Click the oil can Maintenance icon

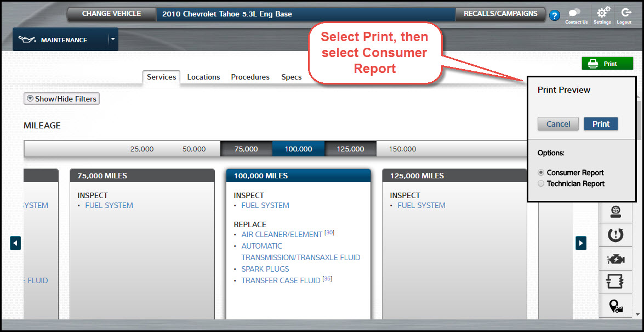tap(27, 40)
